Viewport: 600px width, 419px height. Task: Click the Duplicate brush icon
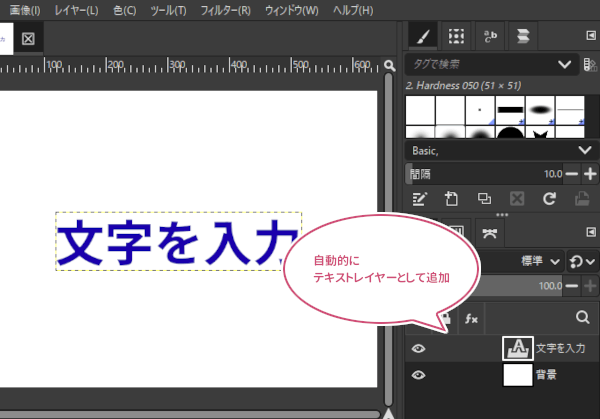coord(484,199)
